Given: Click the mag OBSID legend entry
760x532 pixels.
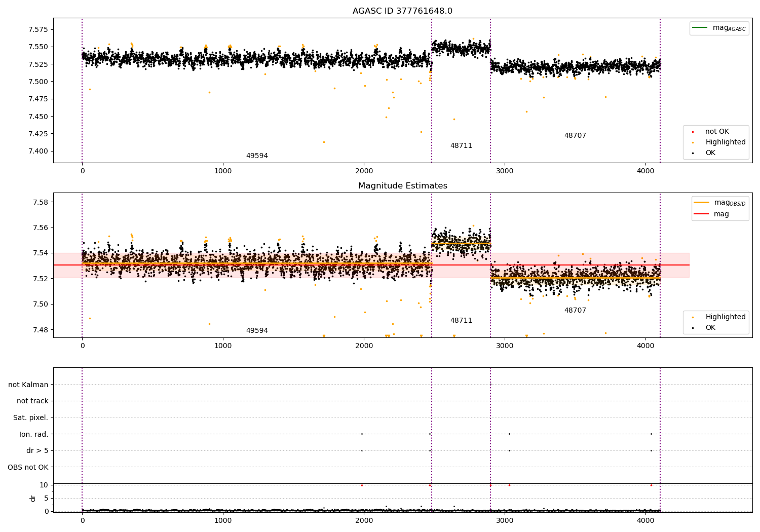Looking at the screenshot, I should tap(720, 203).
